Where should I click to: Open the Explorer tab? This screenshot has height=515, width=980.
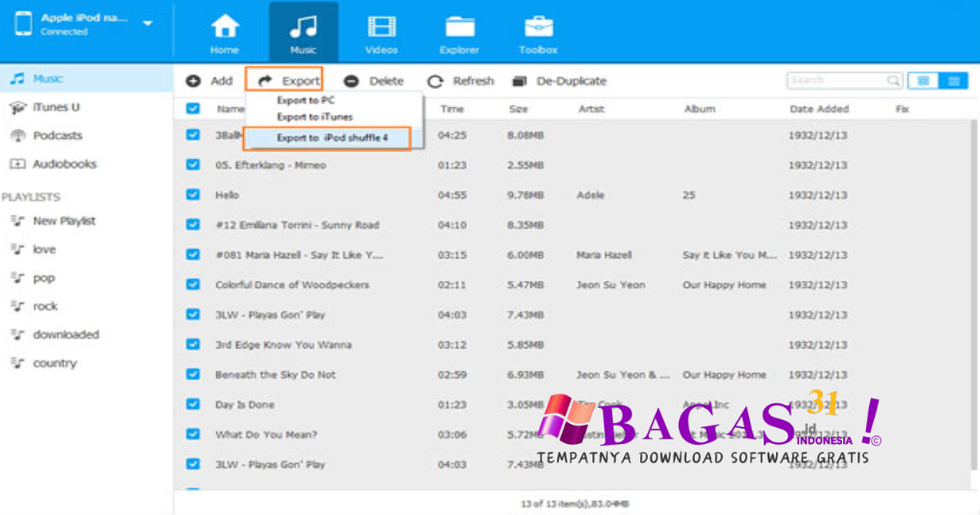(459, 34)
